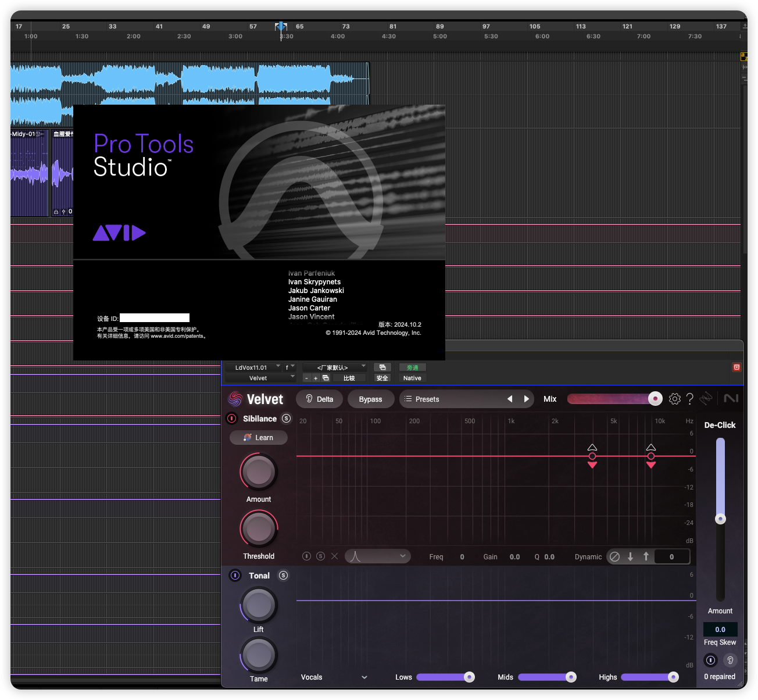
Task: Select the Midy-01 purple clip
Action: tap(29, 173)
